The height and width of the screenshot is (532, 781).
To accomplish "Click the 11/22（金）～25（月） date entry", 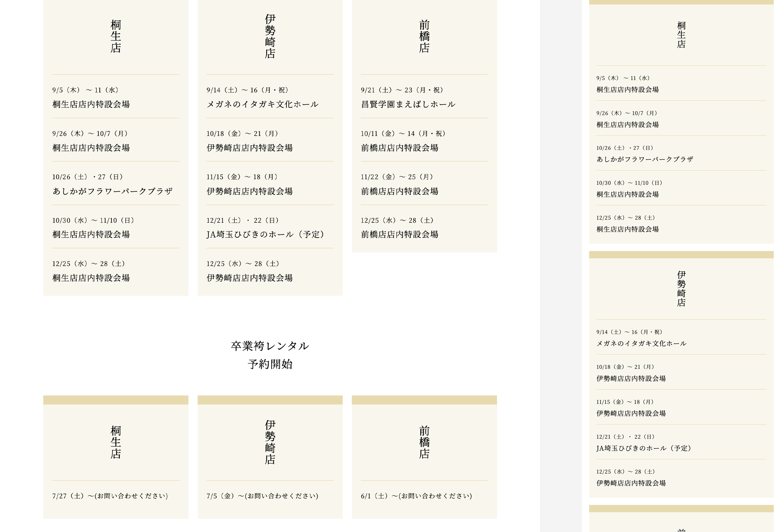I will tap(397, 177).
